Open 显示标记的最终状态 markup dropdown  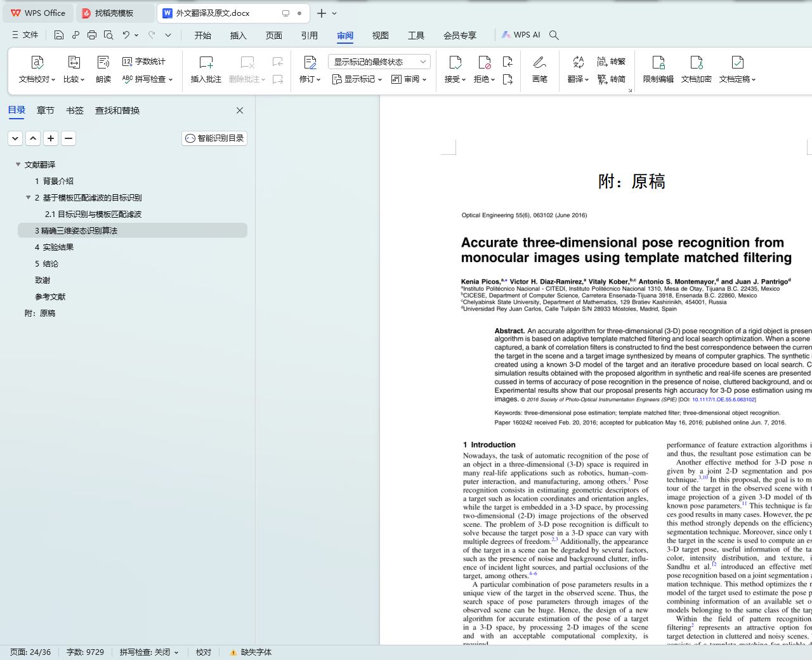[379, 62]
